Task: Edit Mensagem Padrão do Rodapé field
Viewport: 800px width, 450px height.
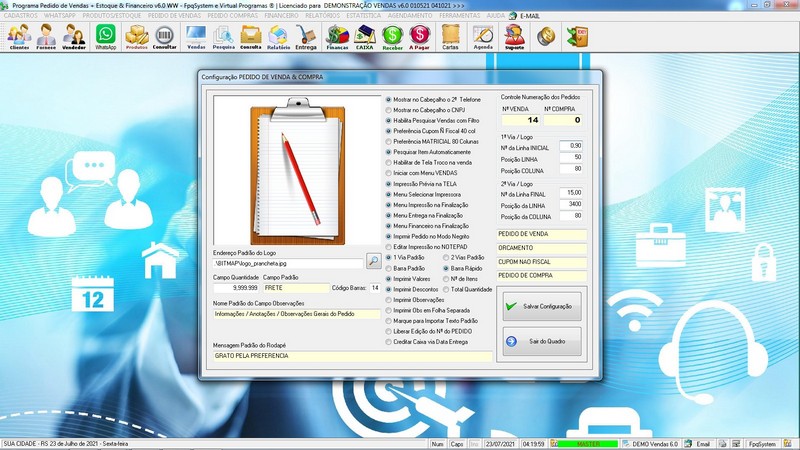Action: (x=352, y=356)
